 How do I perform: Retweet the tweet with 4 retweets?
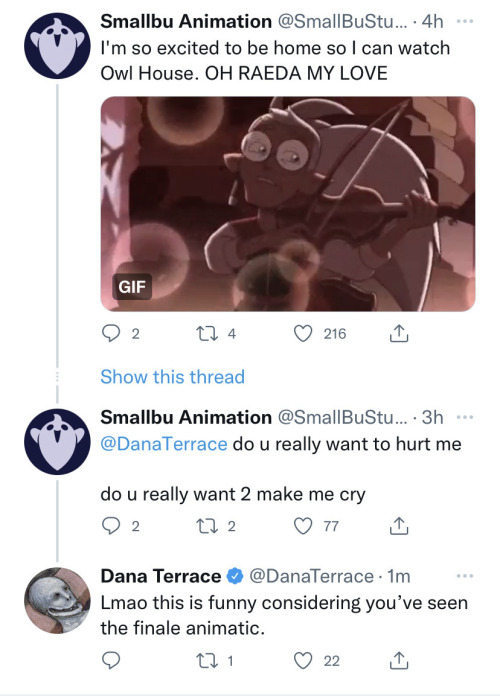(207, 333)
